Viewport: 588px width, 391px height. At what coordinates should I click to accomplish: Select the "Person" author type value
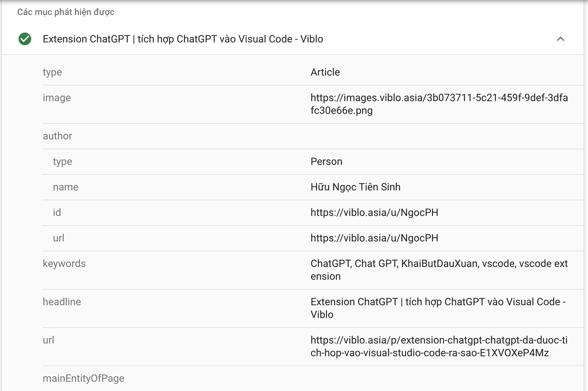pyautogui.click(x=326, y=161)
